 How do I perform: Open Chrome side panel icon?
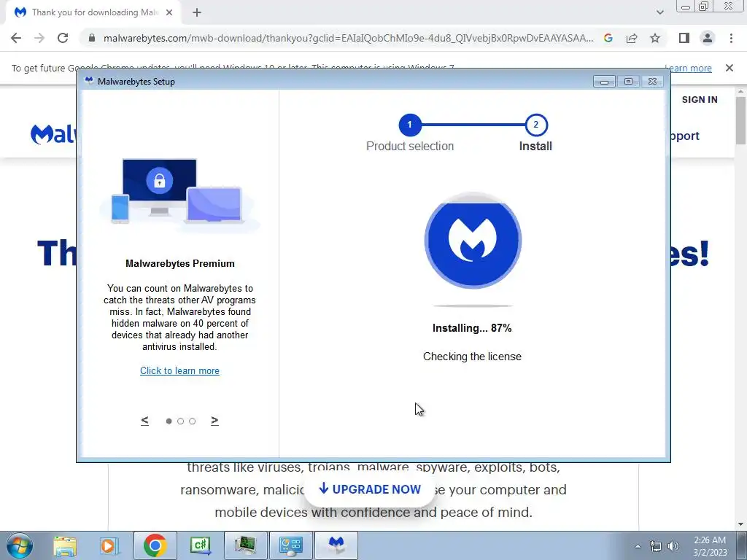click(x=684, y=38)
